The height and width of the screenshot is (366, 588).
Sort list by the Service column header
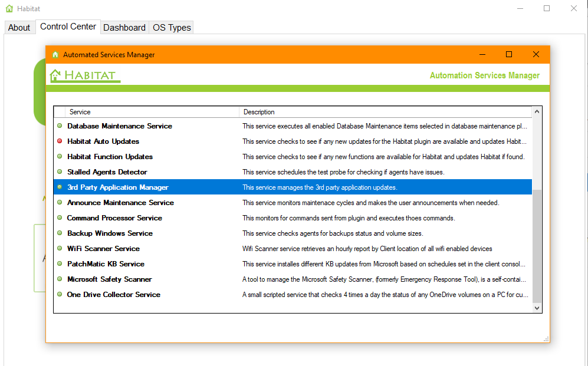(x=152, y=112)
